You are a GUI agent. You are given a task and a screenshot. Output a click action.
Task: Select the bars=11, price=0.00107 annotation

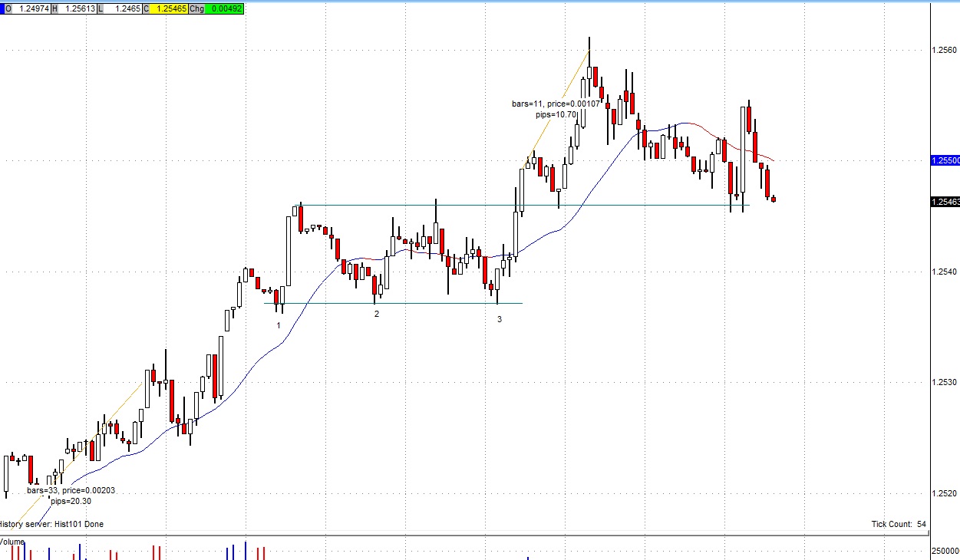click(x=556, y=104)
